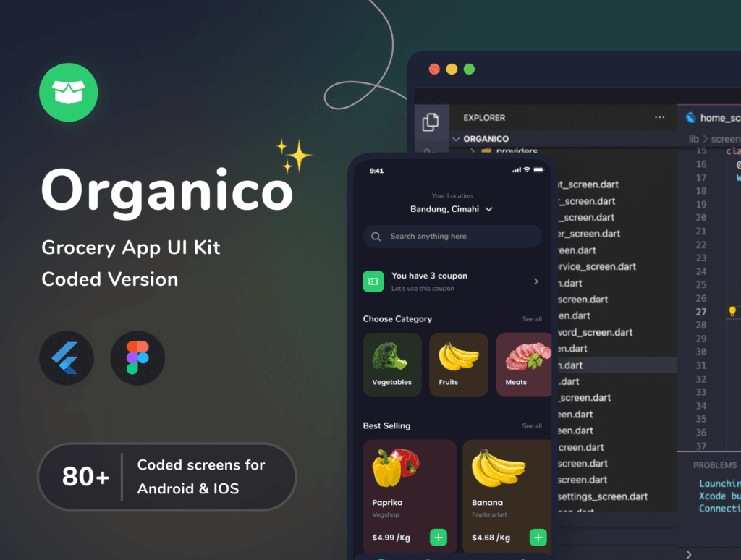Collapse the ORGANICO folder in Explorer
This screenshot has width=741, height=560.
pyautogui.click(x=457, y=138)
